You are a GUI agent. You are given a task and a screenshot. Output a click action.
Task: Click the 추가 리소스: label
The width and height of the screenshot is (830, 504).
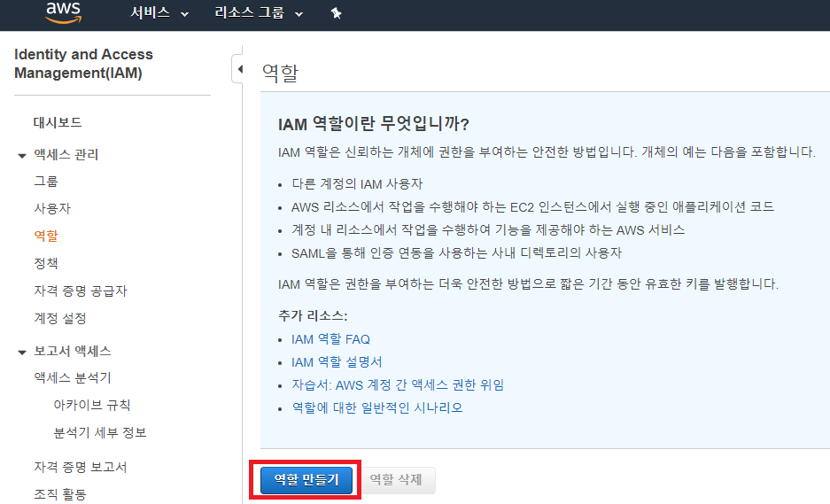(x=313, y=315)
